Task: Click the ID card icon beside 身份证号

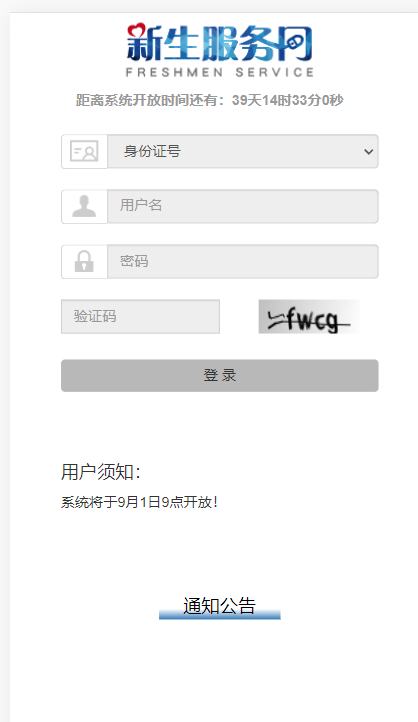Action: pos(84,151)
